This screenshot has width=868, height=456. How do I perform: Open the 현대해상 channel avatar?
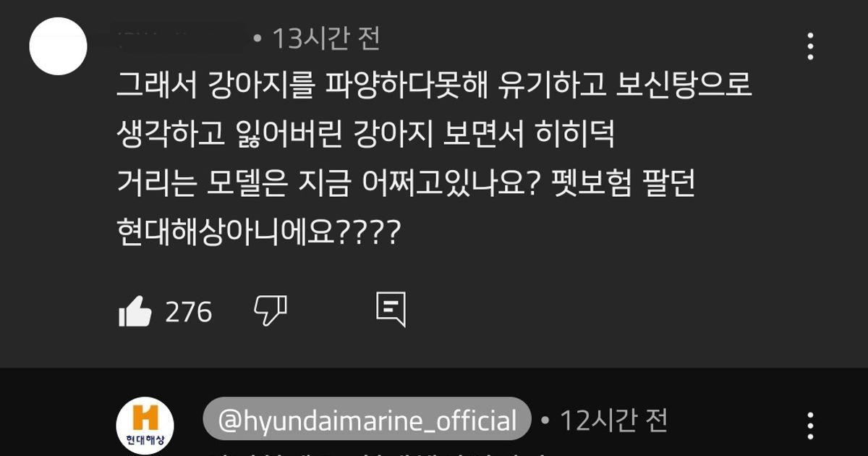point(145,426)
